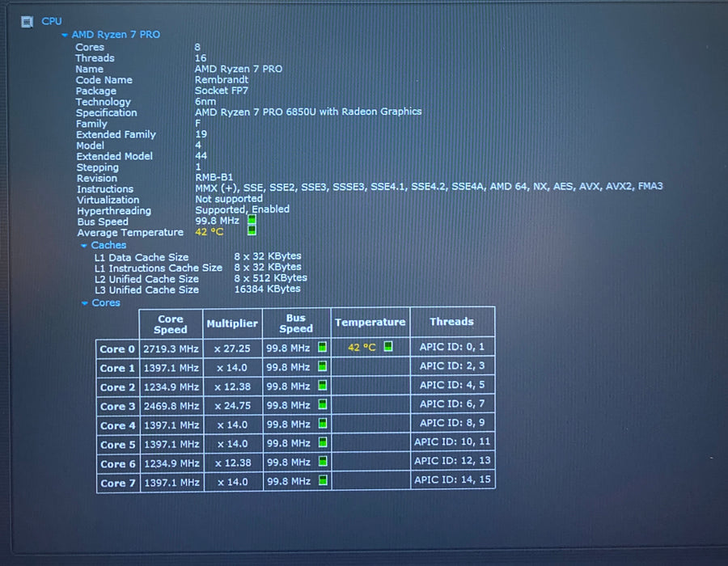Image resolution: width=728 pixels, height=566 pixels.
Task: Click the Package value Socket FP7
Action: coord(222,91)
